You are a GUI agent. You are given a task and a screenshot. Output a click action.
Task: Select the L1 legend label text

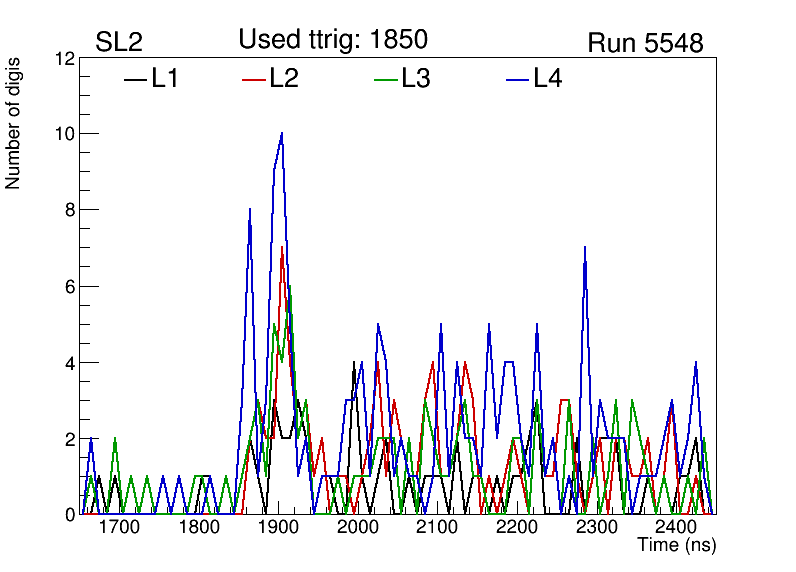click(165, 79)
